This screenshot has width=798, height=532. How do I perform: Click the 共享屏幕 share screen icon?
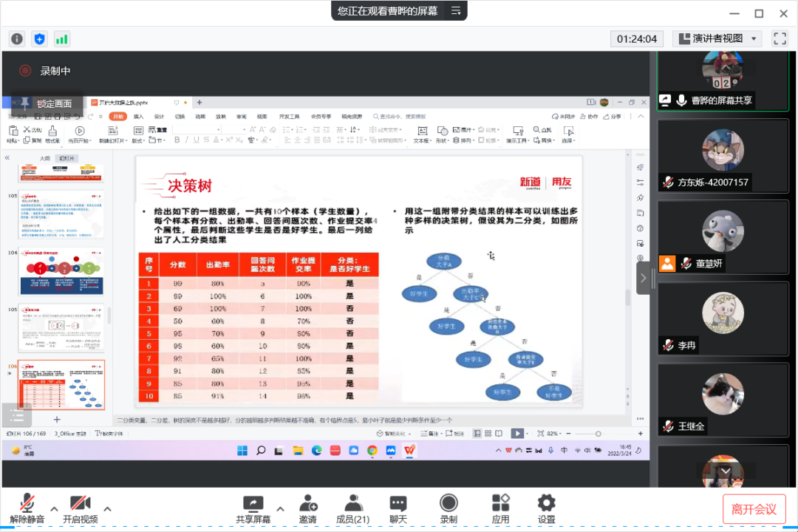pos(253,508)
